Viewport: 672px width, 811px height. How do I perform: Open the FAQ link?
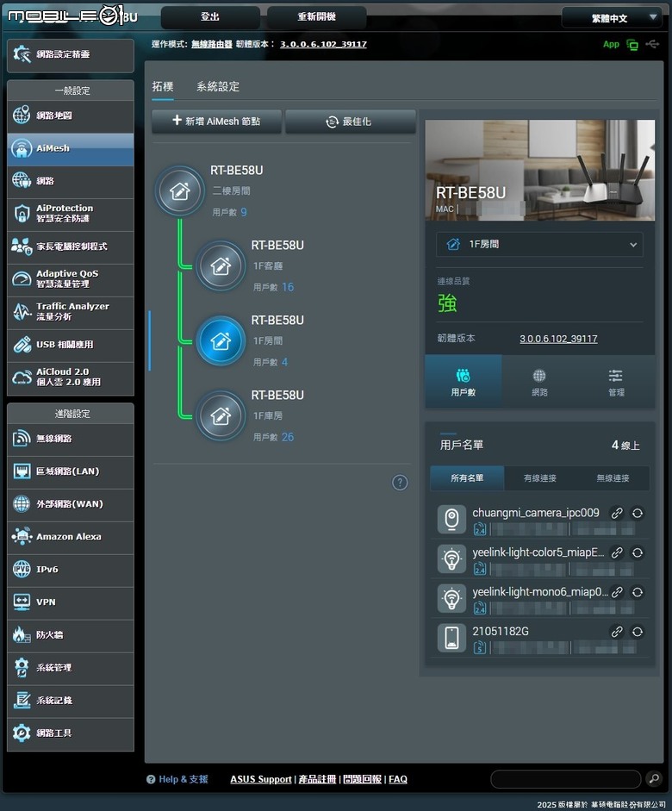398,779
